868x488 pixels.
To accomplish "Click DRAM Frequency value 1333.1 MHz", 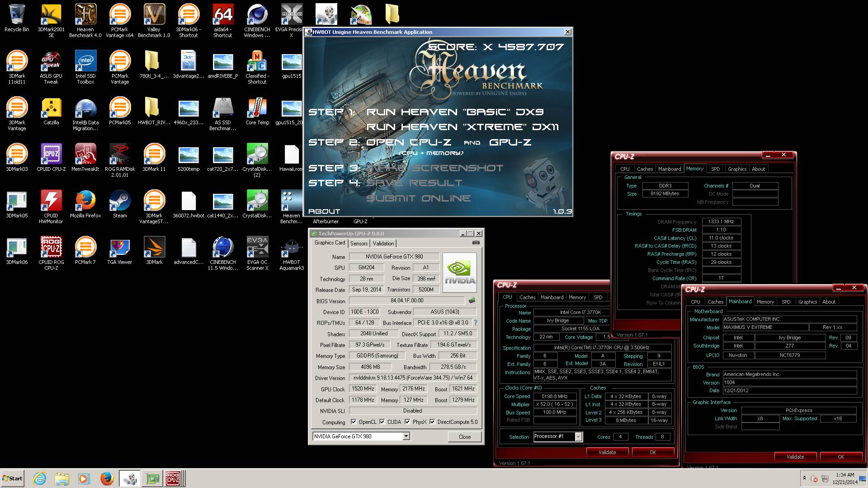I will pos(721,221).
